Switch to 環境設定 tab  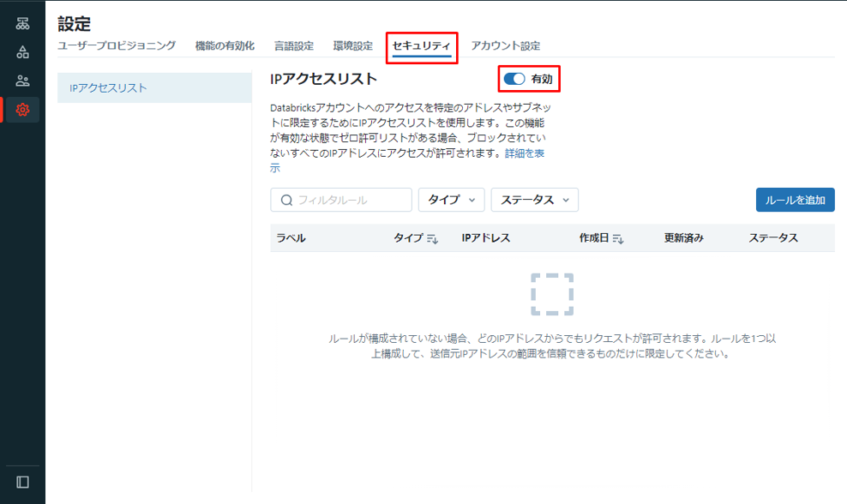coord(352,46)
